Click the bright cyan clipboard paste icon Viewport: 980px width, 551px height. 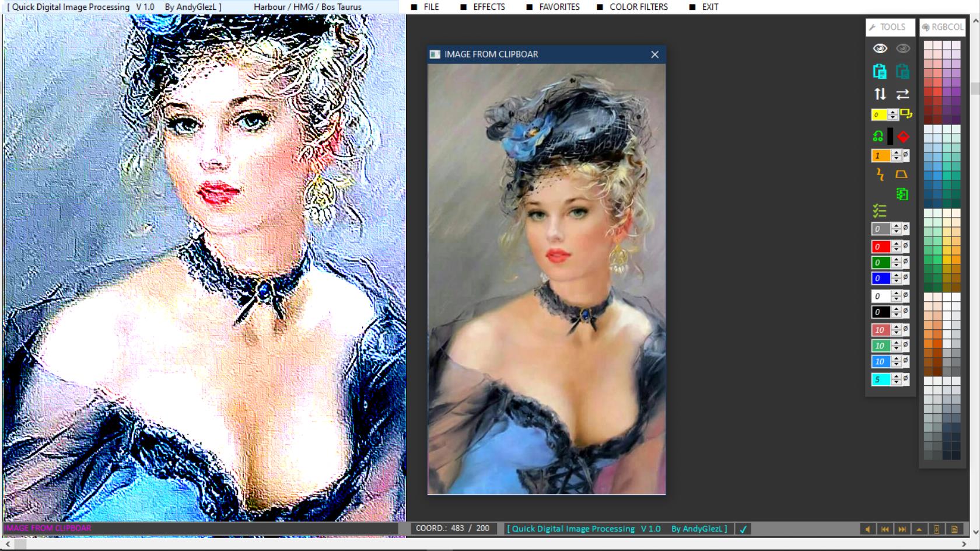pyautogui.click(x=880, y=71)
